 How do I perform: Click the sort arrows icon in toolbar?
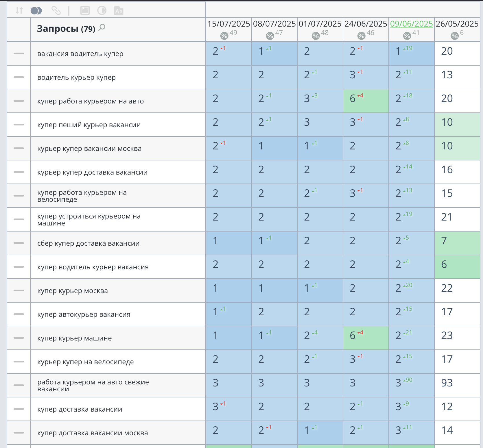(x=19, y=11)
